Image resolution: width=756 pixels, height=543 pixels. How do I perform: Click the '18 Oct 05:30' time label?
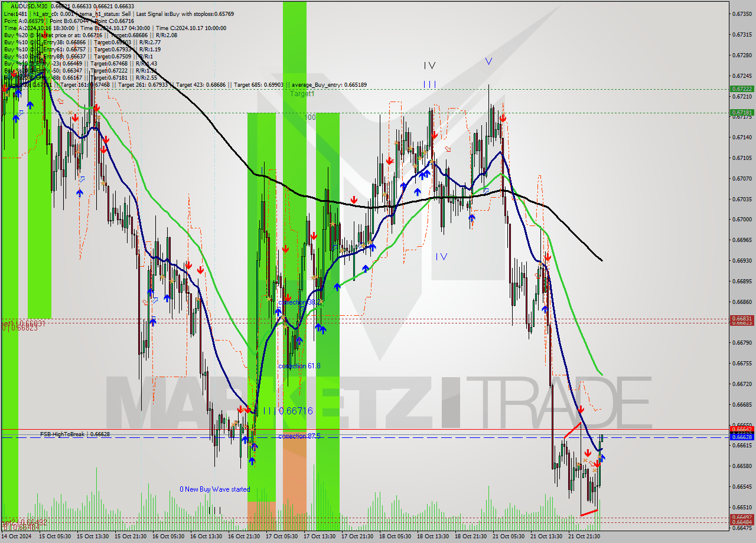pyautogui.click(x=396, y=537)
